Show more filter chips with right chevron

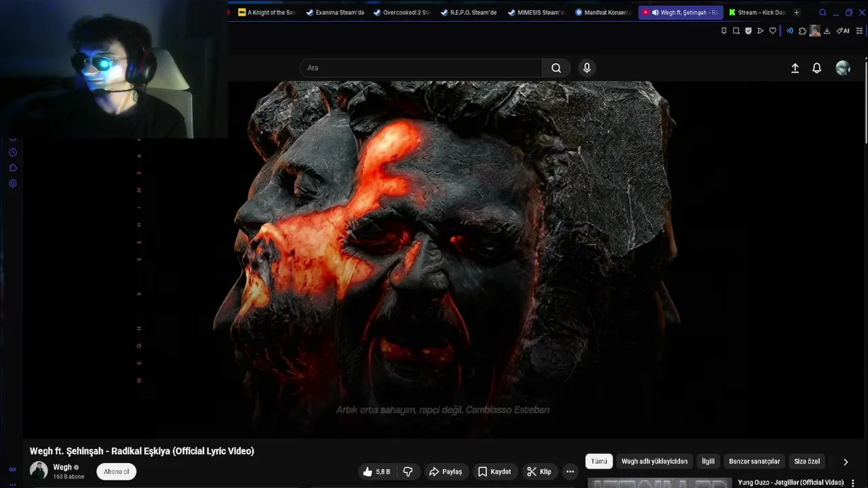846,462
